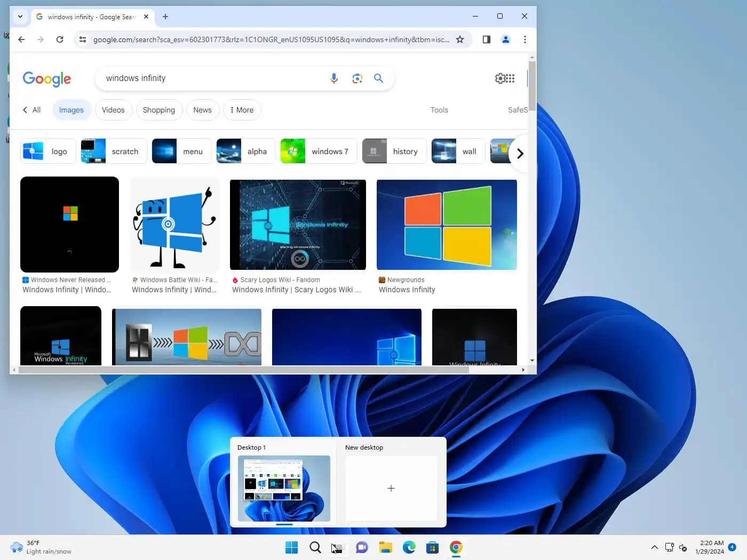Image resolution: width=747 pixels, height=560 pixels.
Task: Open File Explorer from the taskbar
Action: 386,547
